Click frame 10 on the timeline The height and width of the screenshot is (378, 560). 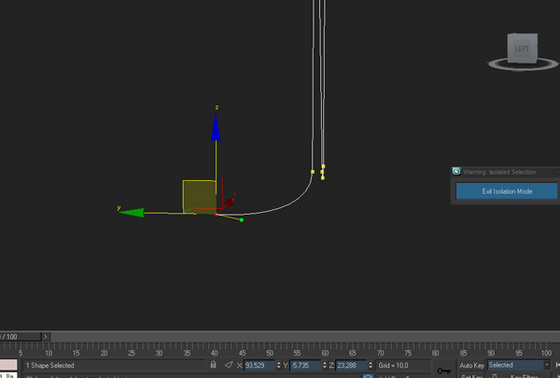tap(49, 353)
